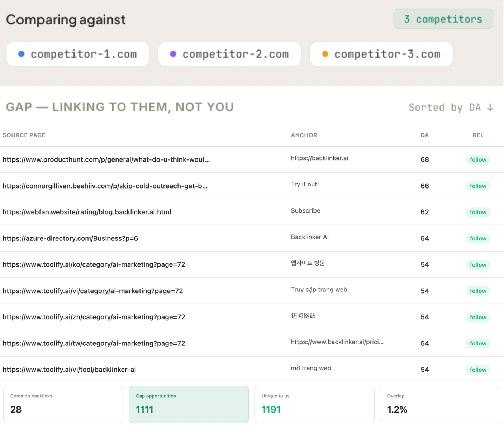Click the anchor text mở trang web
The image size is (504, 448).
311,368
